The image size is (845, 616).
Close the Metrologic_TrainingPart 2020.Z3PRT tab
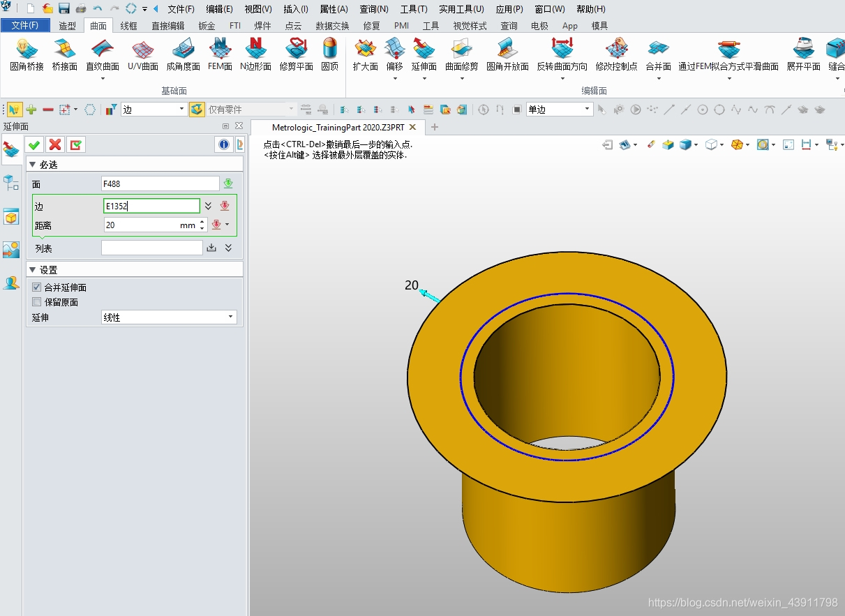(412, 127)
